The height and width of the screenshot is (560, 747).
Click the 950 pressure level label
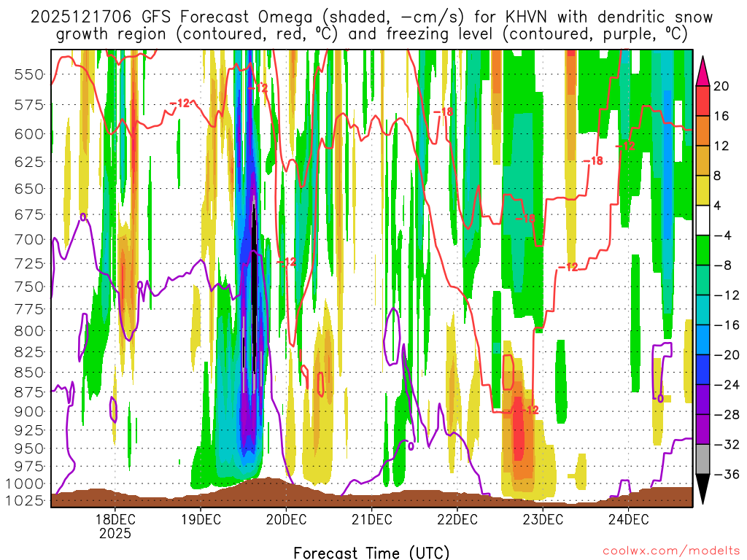point(29,448)
